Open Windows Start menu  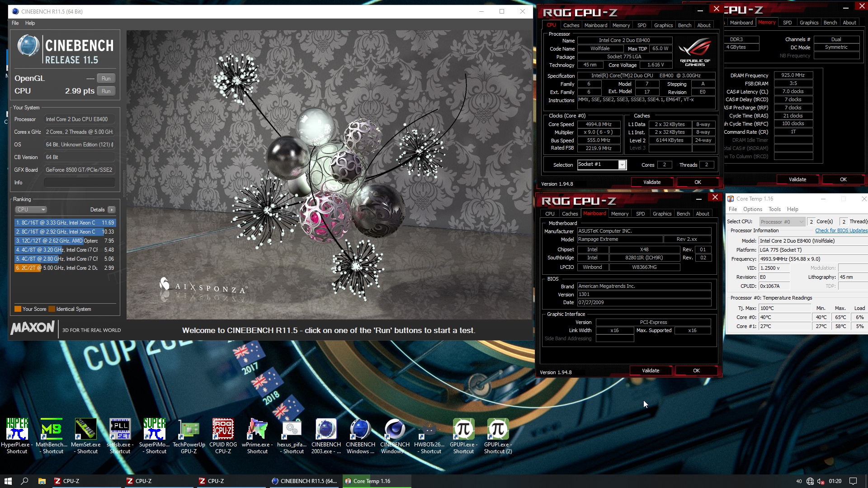tap(8, 481)
